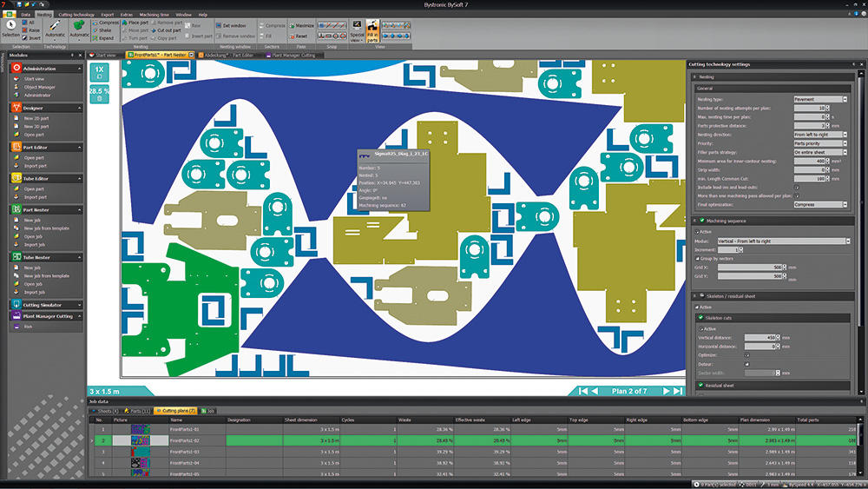Jump to the last cutting plan
Screen dimensions: 868x489
(x=678, y=391)
